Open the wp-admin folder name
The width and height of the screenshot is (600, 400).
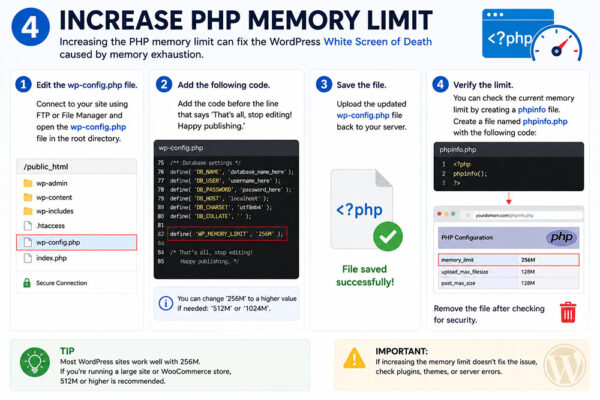52,183
